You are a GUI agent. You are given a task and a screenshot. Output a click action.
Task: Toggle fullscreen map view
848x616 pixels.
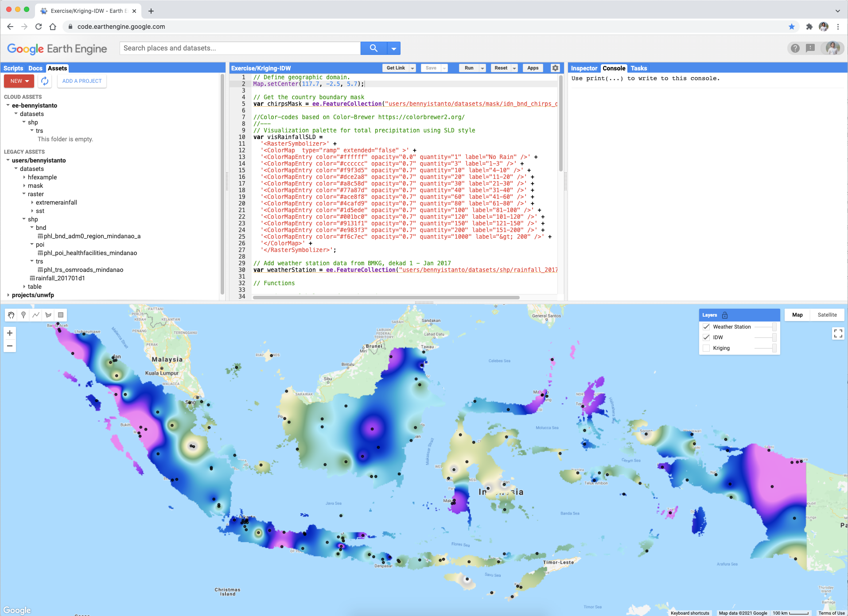point(838,333)
